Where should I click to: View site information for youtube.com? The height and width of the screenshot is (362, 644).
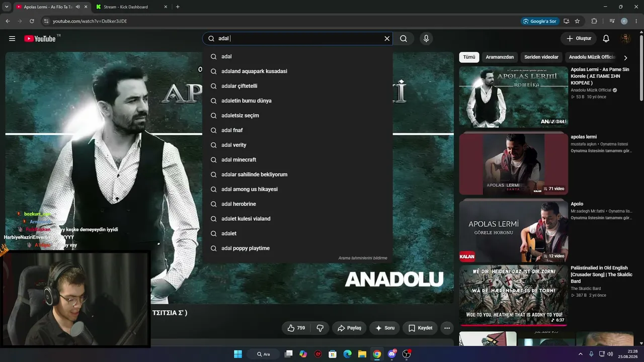pyautogui.click(x=46, y=21)
